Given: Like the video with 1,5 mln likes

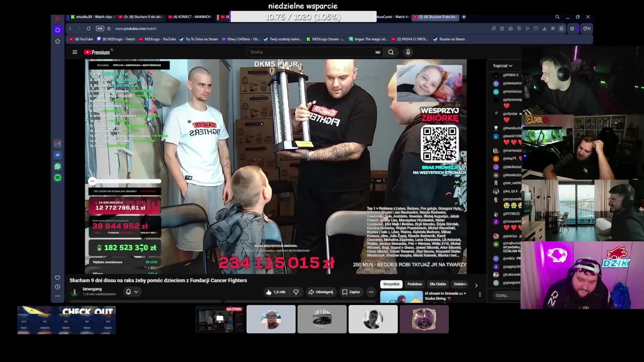Looking at the screenshot, I should [276, 292].
